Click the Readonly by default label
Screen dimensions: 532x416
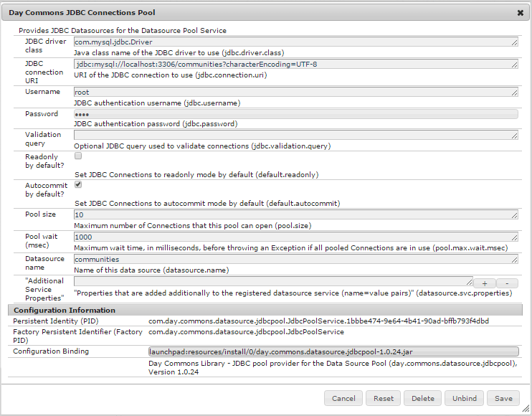click(44, 161)
